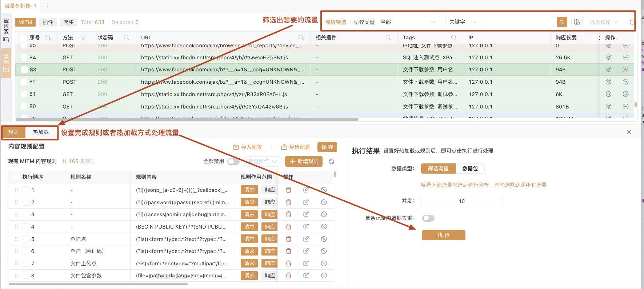Switch to the 插件 source tab

pyautogui.click(x=48, y=22)
